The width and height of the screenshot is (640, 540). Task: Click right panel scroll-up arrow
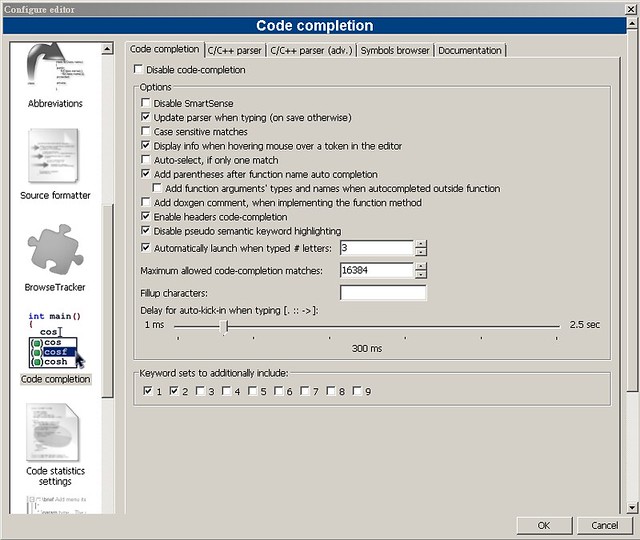coord(631,23)
